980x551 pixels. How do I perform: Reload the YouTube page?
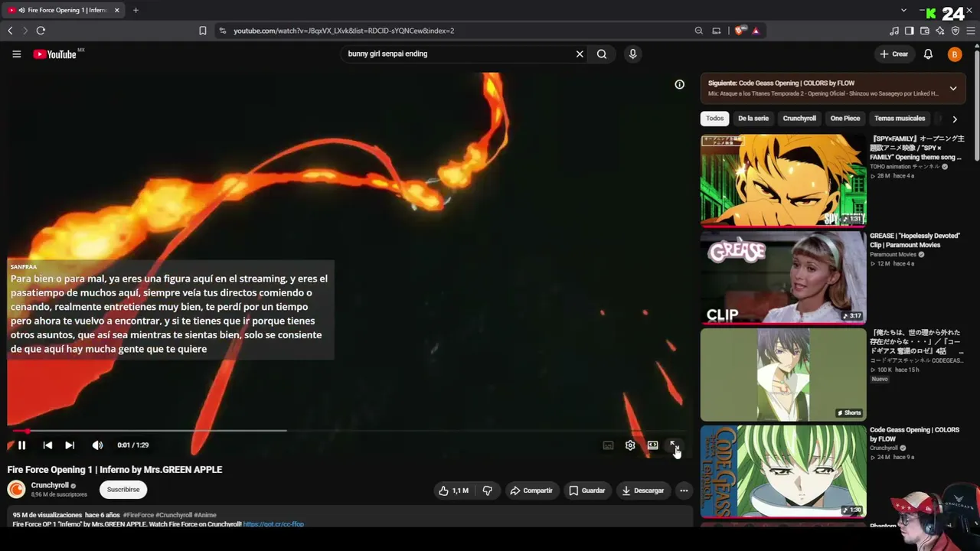(41, 31)
